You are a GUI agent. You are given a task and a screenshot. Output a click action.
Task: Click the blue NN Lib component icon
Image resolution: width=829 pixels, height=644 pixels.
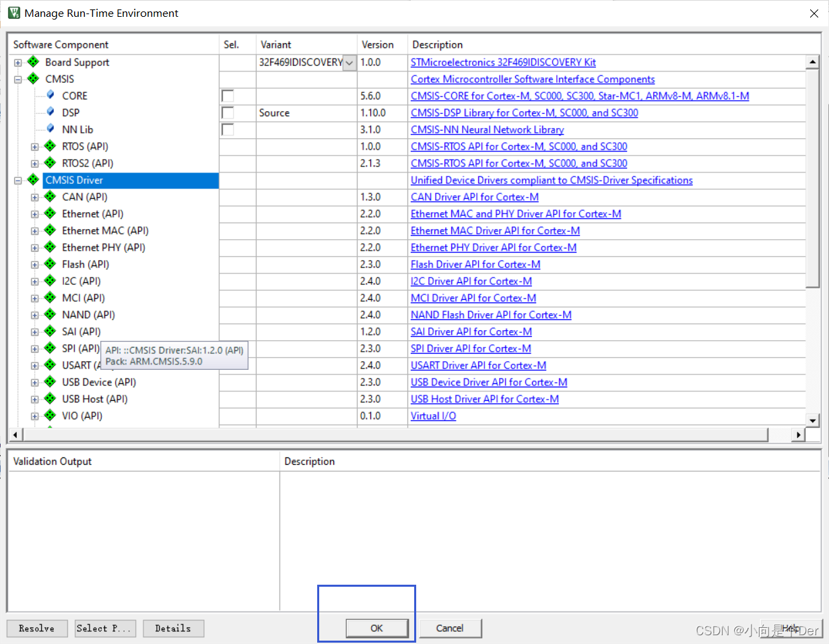click(x=51, y=129)
